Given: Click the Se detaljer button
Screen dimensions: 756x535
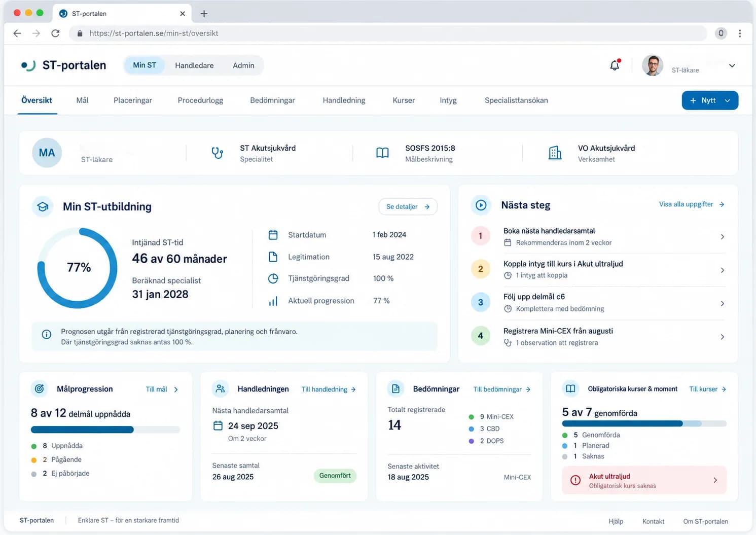Looking at the screenshot, I should click(408, 206).
